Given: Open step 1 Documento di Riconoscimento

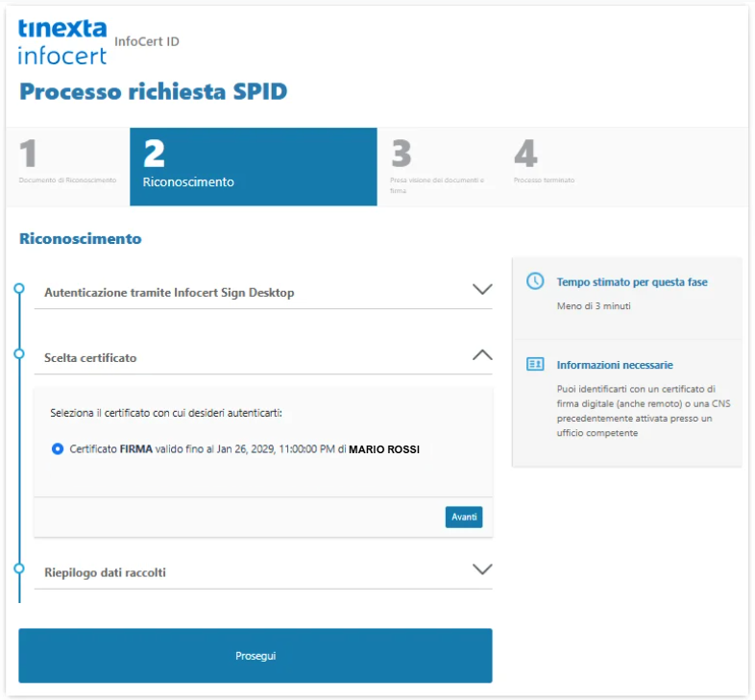Looking at the screenshot, I should (x=68, y=166).
